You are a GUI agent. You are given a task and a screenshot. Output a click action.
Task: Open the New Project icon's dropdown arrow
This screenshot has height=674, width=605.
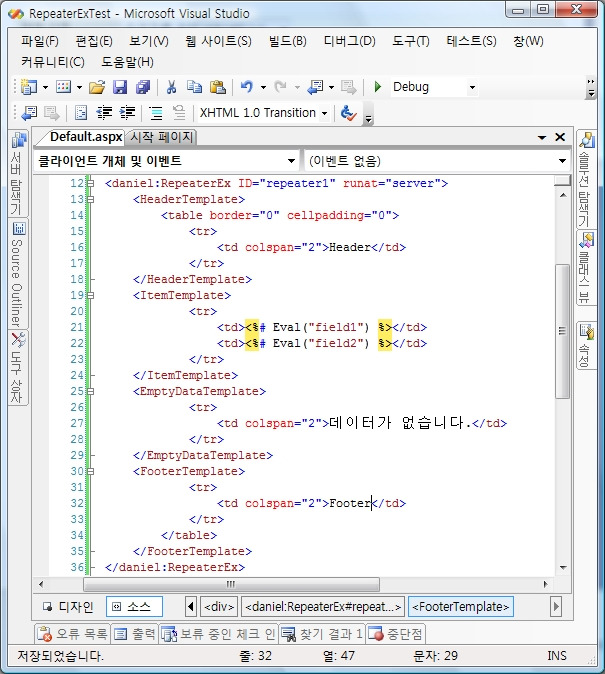click(45, 88)
